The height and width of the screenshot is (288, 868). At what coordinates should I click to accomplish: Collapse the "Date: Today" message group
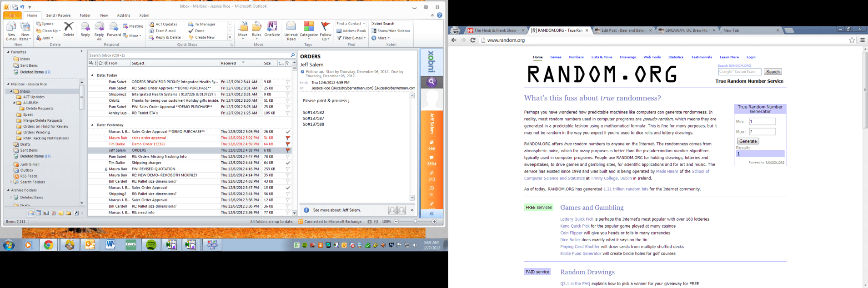(x=92, y=75)
